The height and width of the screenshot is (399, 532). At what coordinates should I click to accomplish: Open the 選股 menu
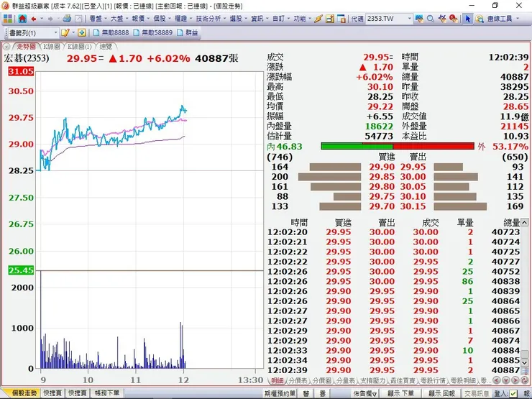(x=238, y=19)
